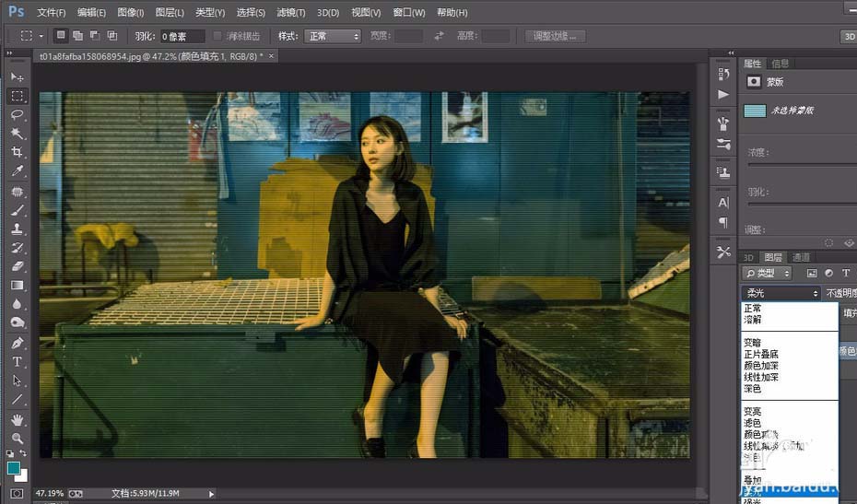Click the foreground color swatch
The image size is (857, 504).
[14, 468]
